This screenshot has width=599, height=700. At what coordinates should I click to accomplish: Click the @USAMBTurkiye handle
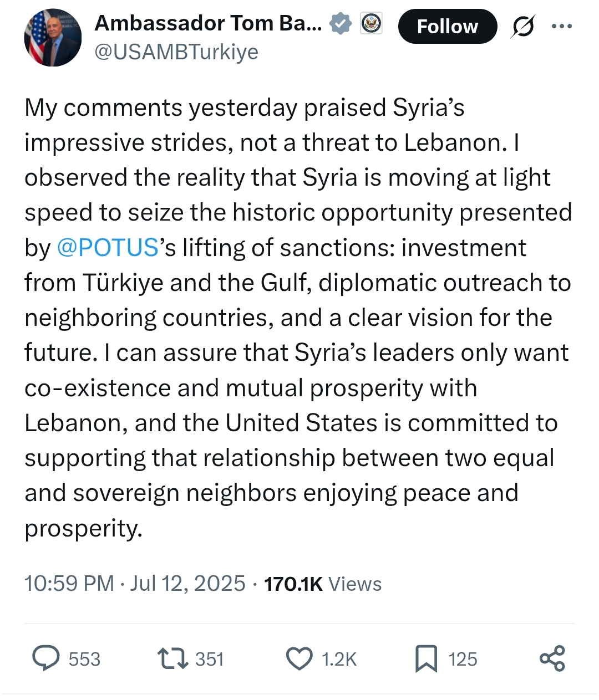pos(176,52)
